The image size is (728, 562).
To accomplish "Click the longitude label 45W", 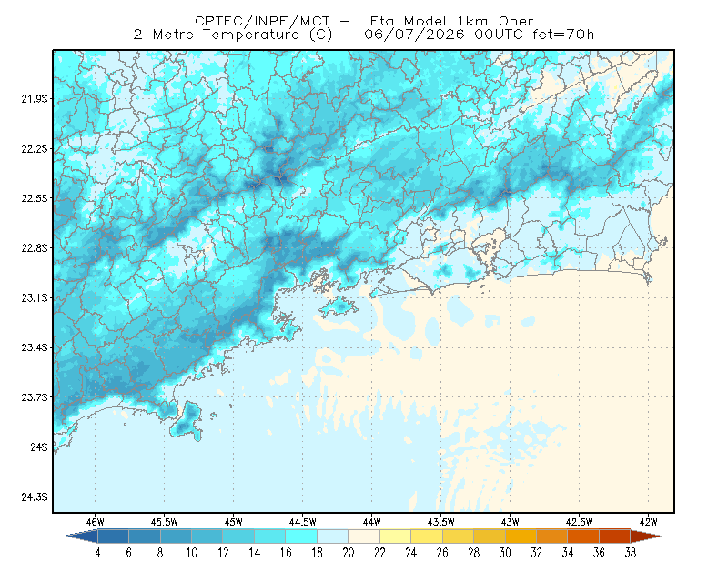I will (234, 522).
